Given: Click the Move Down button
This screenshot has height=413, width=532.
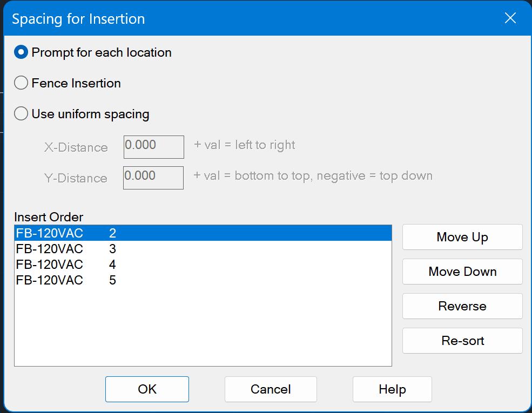Looking at the screenshot, I should click(x=462, y=272).
